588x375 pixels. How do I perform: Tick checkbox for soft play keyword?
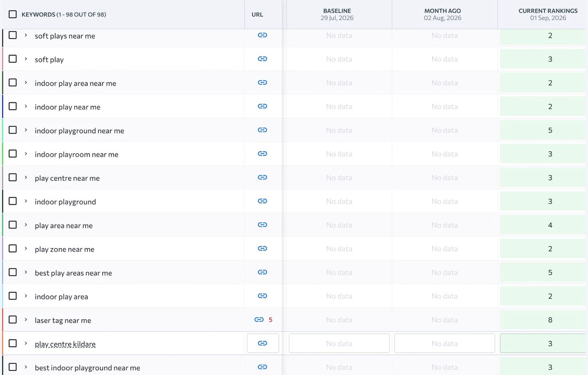pyautogui.click(x=13, y=59)
